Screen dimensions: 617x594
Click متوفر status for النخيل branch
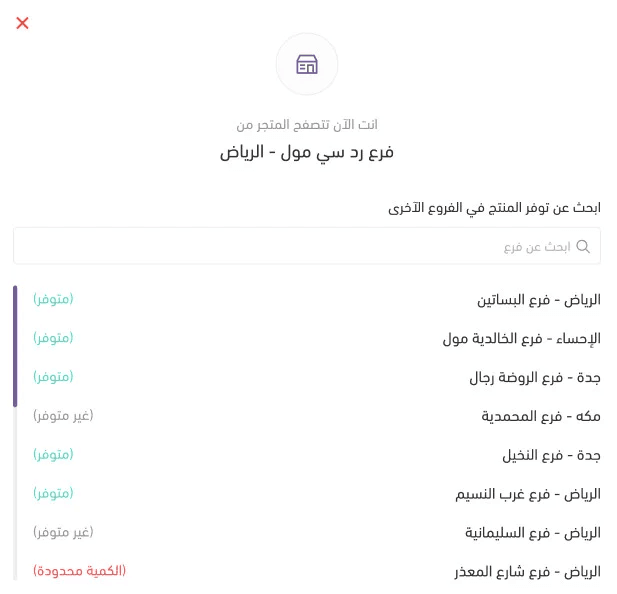[x=53, y=454]
